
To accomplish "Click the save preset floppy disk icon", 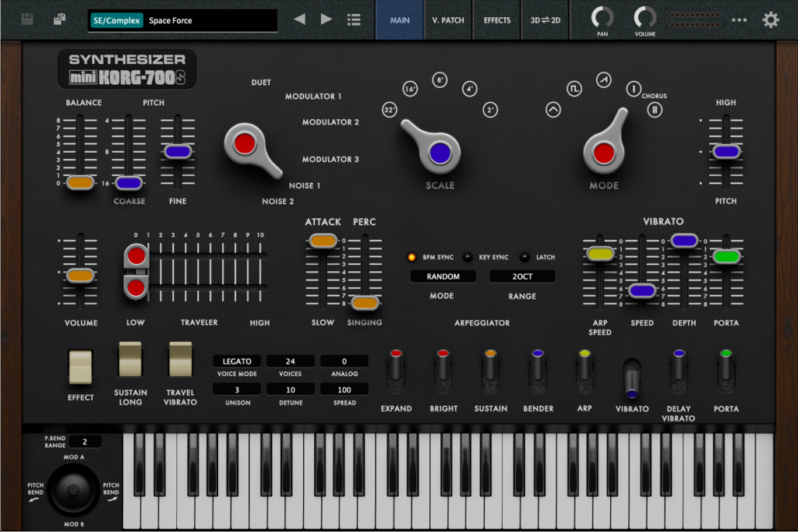I will click(x=27, y=19).
